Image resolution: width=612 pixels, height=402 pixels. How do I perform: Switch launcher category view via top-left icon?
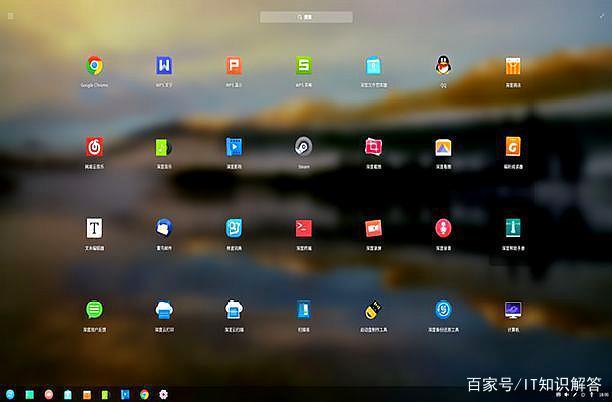(11, 16)
